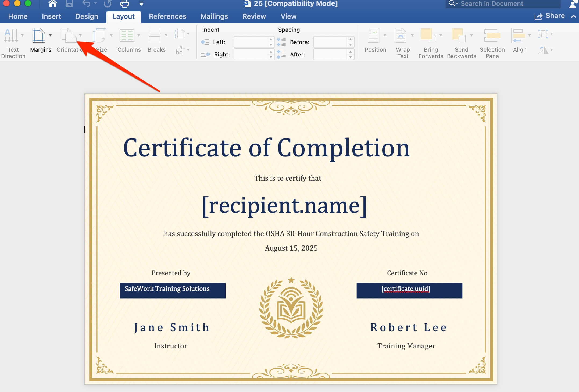The width and height of the screenshot is (579, 392).
Task: Expand the Margins dropdown arrow
Action: coord(50,35)
